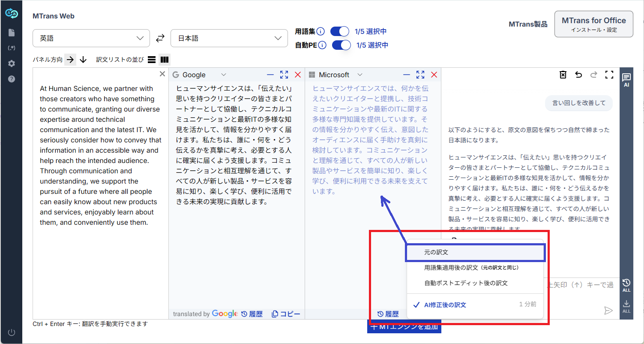This screenshot has width=644, height=344.
Task: Expand the Google panel to fullscreen
Action: (284, 75)
